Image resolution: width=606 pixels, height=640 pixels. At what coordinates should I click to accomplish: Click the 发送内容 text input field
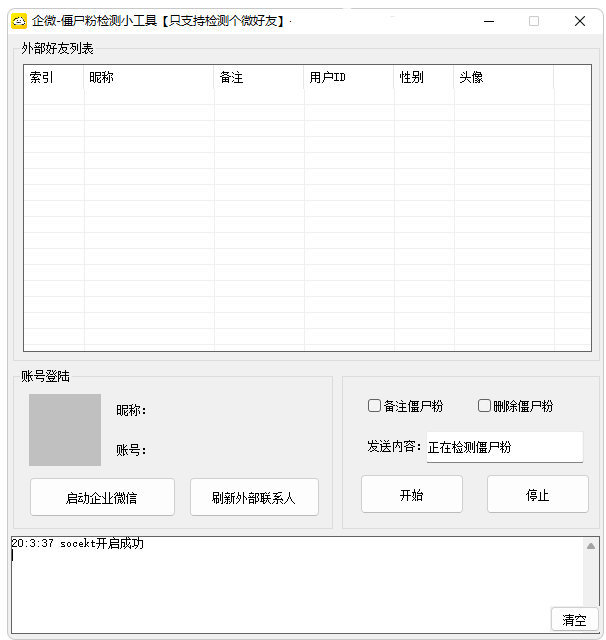coord(504,447)
